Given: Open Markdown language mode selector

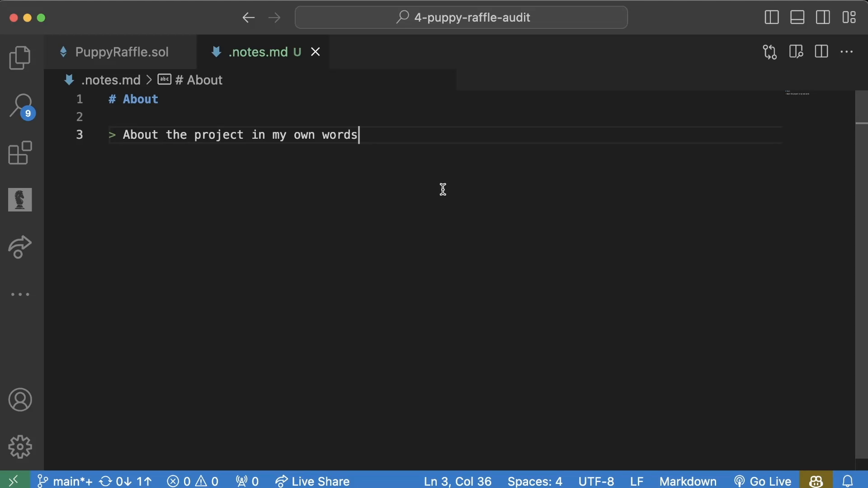Looking at the screenshot, I should [688, 481].
